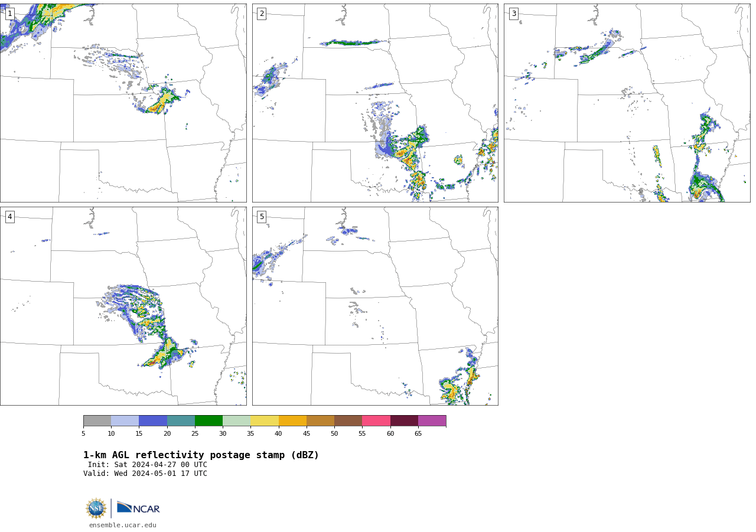Click the NCAR logo icon

pyautogui.click(x=138, y=508)
